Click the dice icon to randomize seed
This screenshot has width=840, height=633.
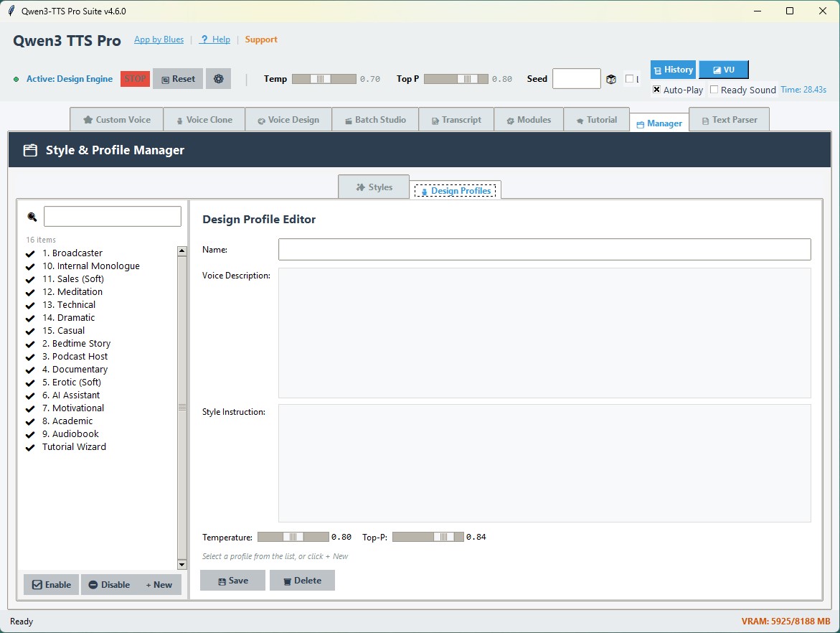pyautogui.click(x=611, y=79)
